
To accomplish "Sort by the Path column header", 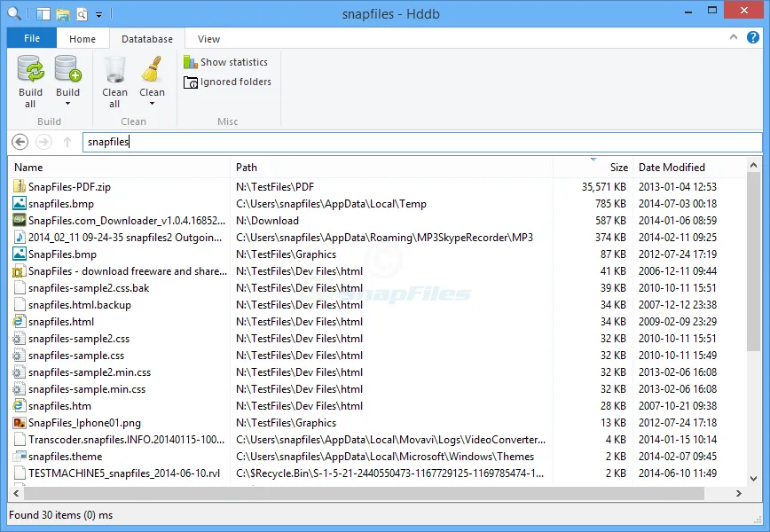I will [x=391, y=168].
